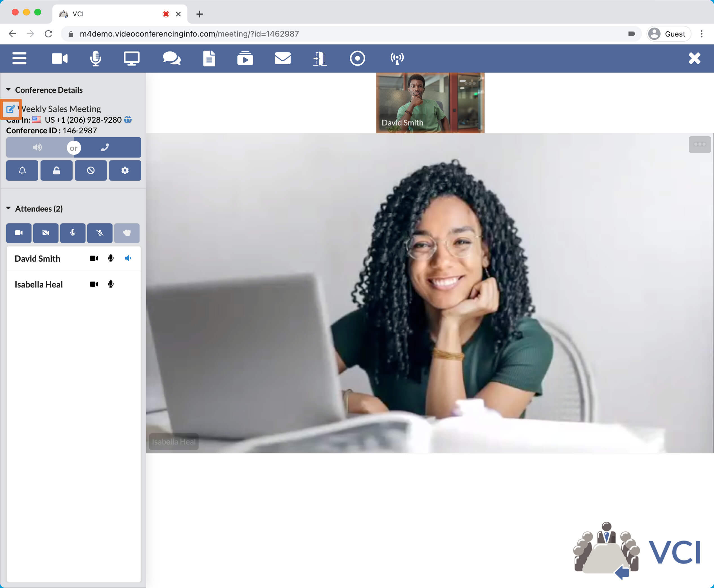
Task: Click the lock/security settings button
Action: pyautogui.click(x=56, y=171)
